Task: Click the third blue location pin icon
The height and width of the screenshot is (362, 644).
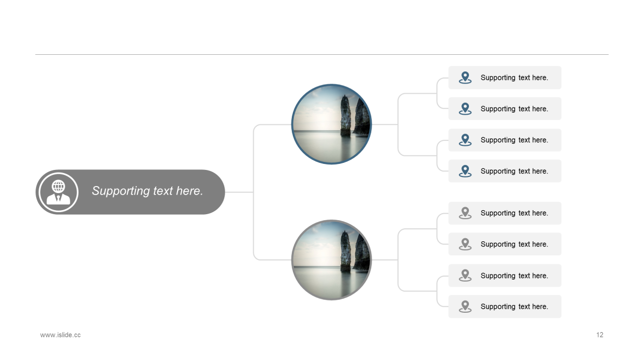Action: coord(465,140)
